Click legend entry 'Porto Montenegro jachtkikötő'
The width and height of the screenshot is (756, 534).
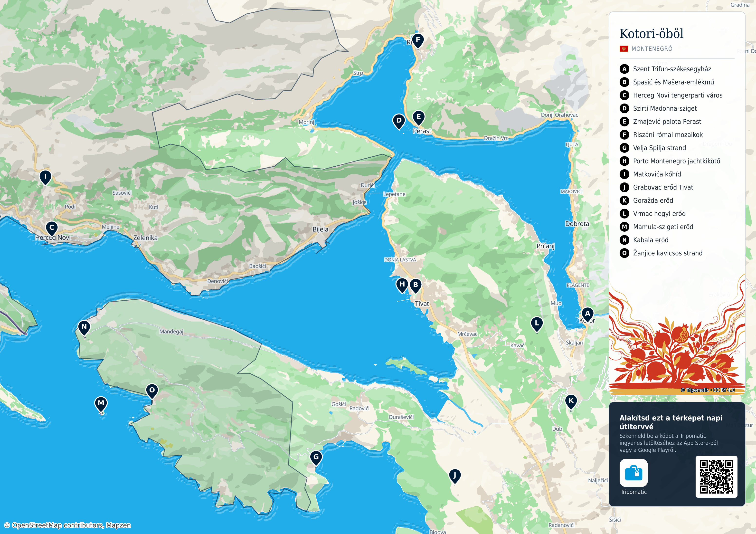pyautogui.click(x=676, y=161)
